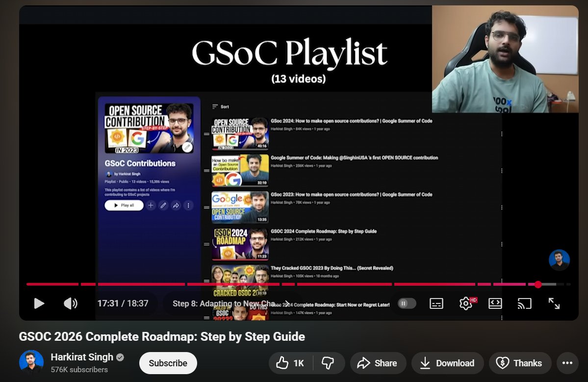Cast the video to a TV
The width and height of the screenshot is (588, 382).
[x=524, y=303]
